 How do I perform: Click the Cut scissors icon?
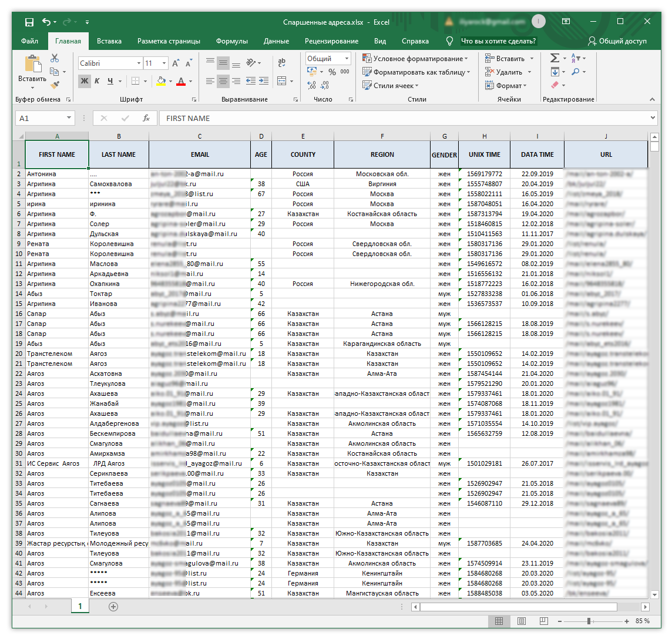(x=55, y=58)
